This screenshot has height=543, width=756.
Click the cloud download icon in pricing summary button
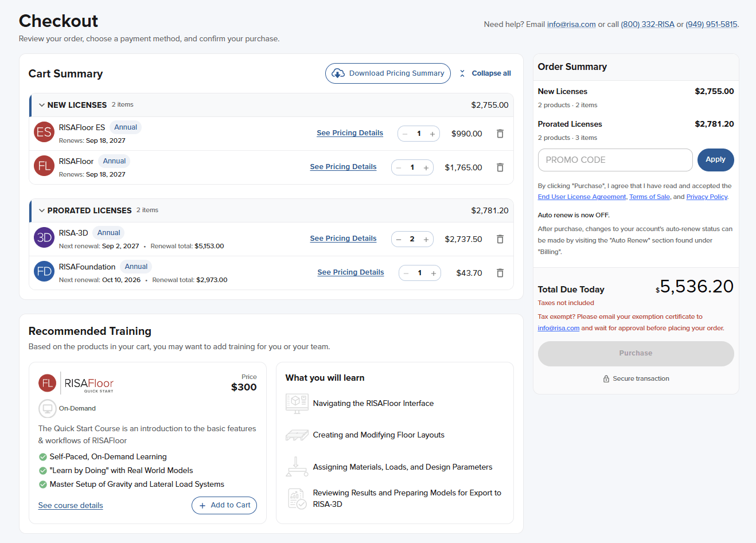[x=338, y=73]
